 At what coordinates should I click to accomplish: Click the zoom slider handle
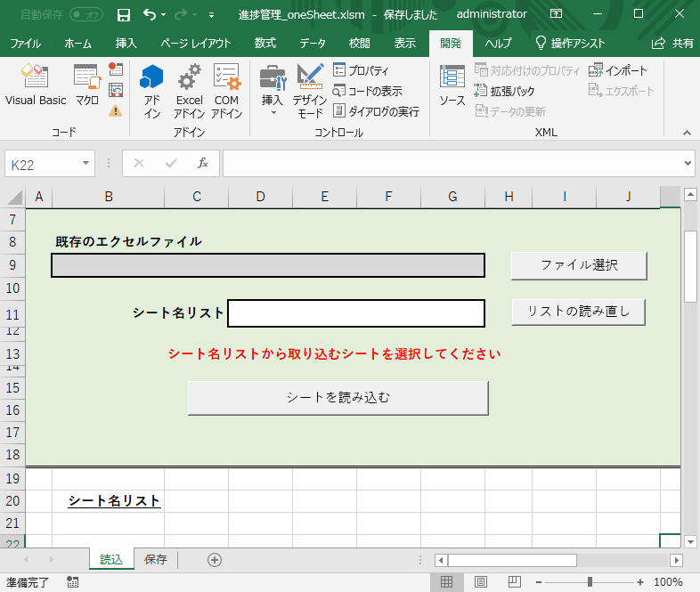click(590, 581)
